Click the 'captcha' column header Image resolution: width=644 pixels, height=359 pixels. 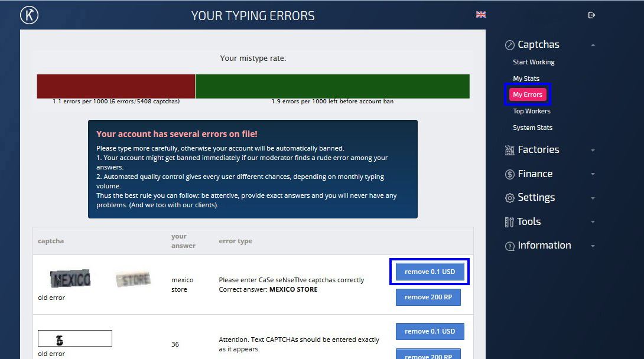coord(51,241)
